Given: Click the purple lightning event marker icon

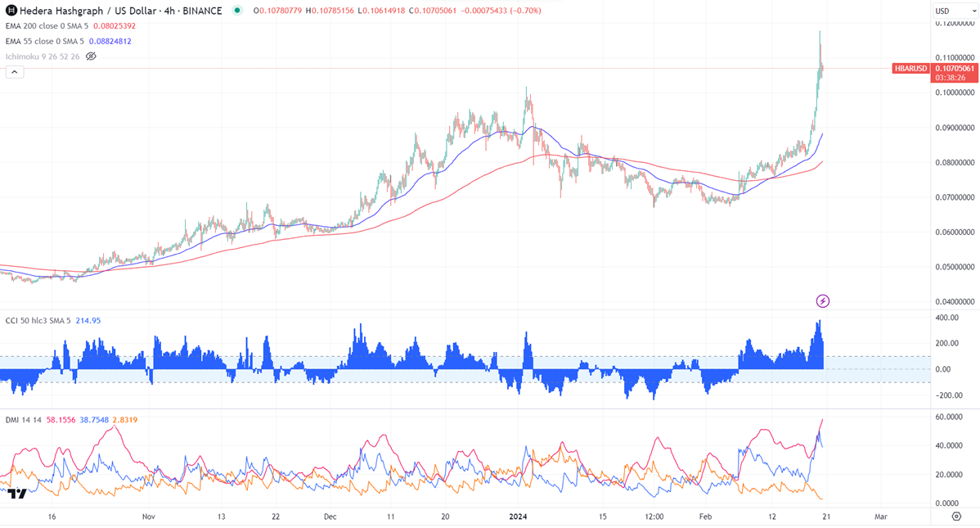Looking at the screenshot, I should pyautogui.click(x=823, y=301).
